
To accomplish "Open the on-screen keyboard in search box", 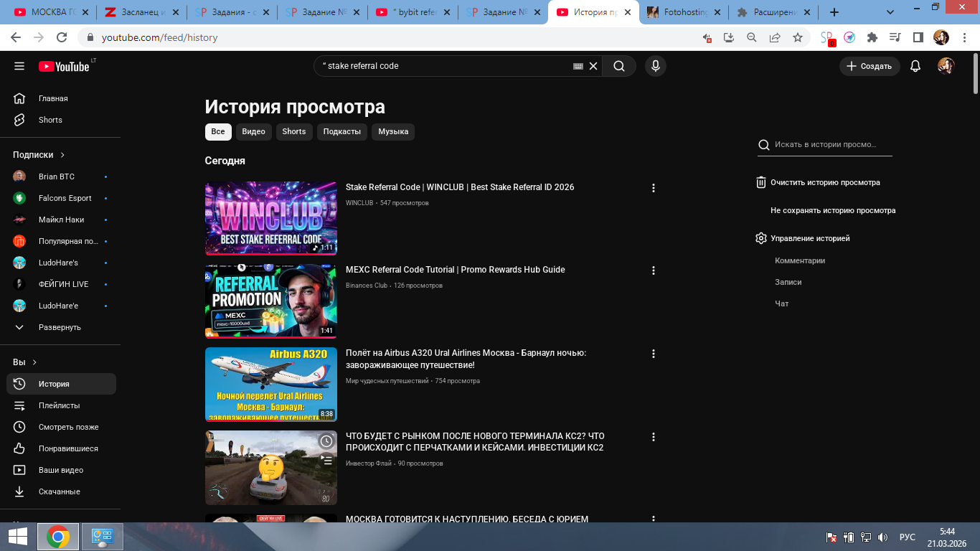I will pos(578,66).
